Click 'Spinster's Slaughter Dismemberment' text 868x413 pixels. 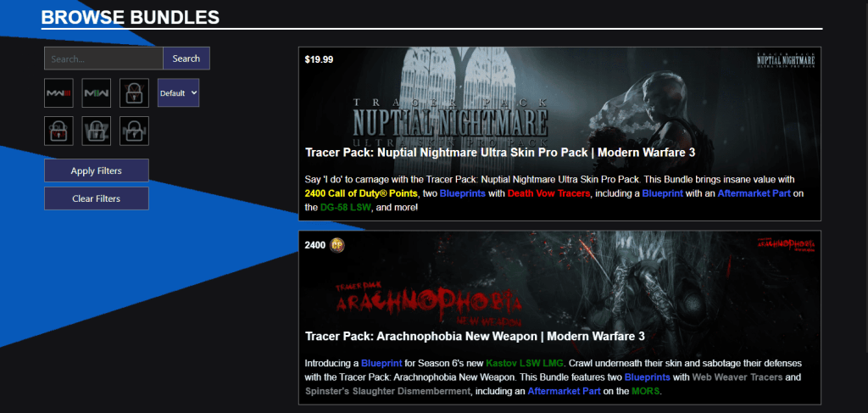click(x=387, y=392)
